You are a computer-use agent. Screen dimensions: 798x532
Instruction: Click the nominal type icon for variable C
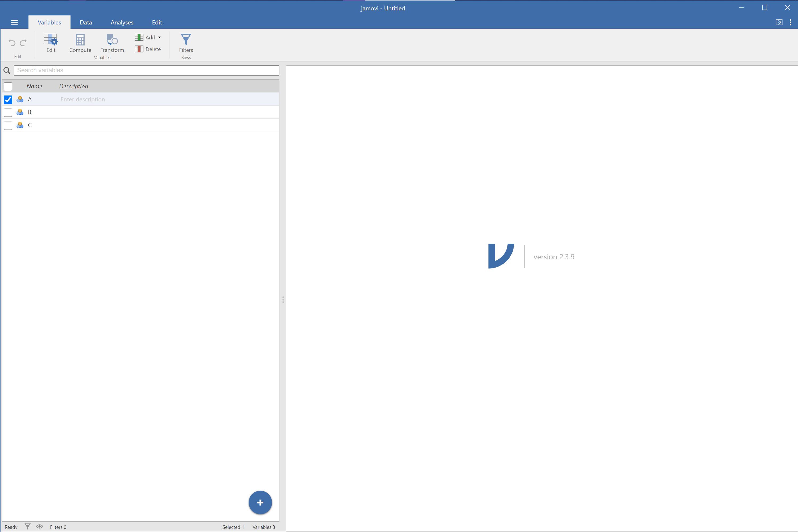tap(20, 125)
